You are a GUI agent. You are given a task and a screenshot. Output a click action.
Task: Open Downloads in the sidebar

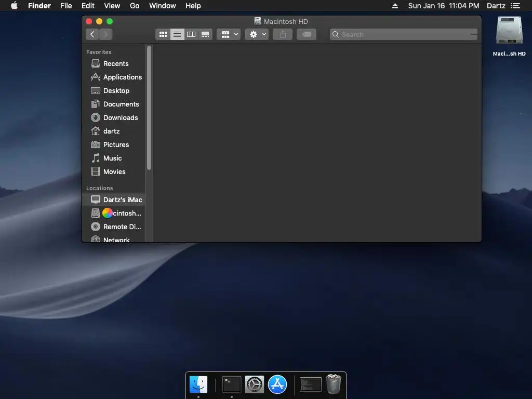point(114,118)
